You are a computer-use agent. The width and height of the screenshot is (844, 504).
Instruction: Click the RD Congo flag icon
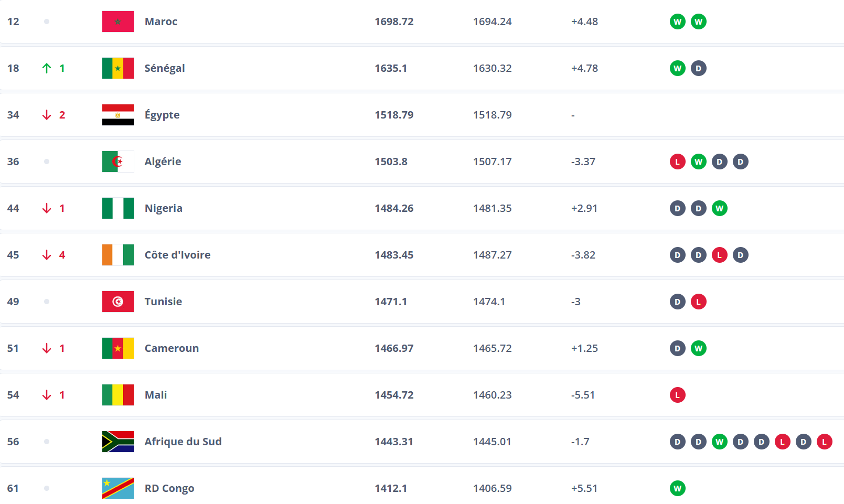(118, 488)
